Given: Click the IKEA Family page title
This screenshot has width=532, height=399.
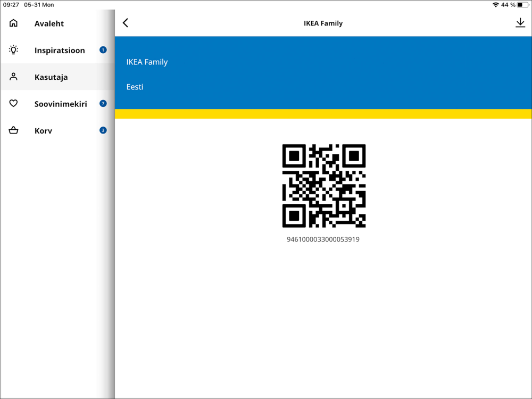Looking at the screenshot, I should point(323,23).
